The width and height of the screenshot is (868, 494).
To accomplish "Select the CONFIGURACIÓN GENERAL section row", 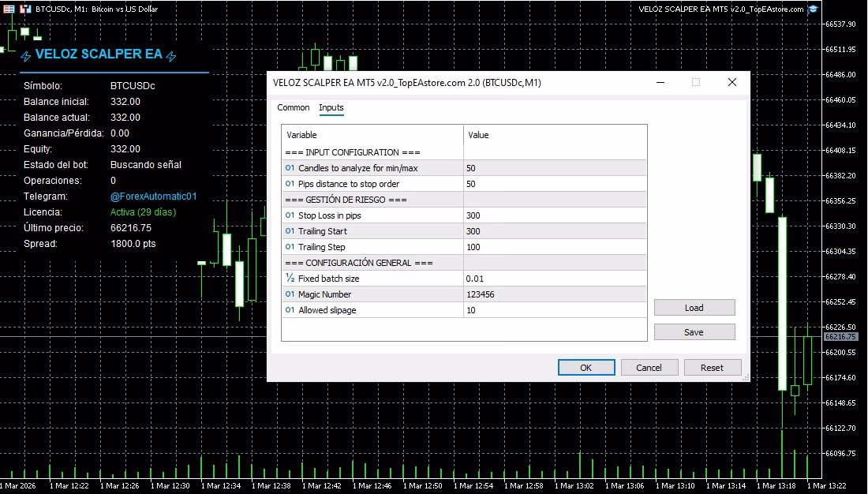I will pos(464,263).
